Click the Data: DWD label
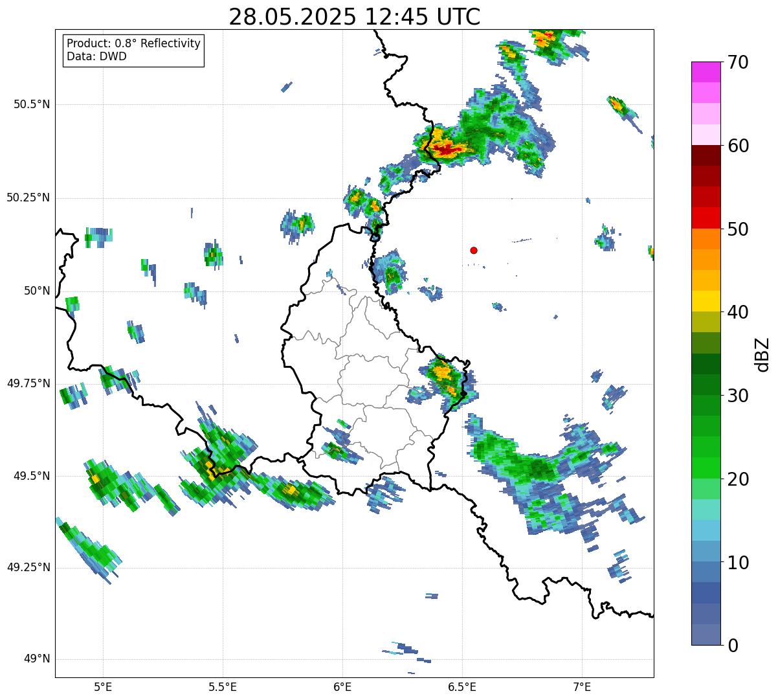The height and width of the screenshot is (700, 778). coord(96,56)
